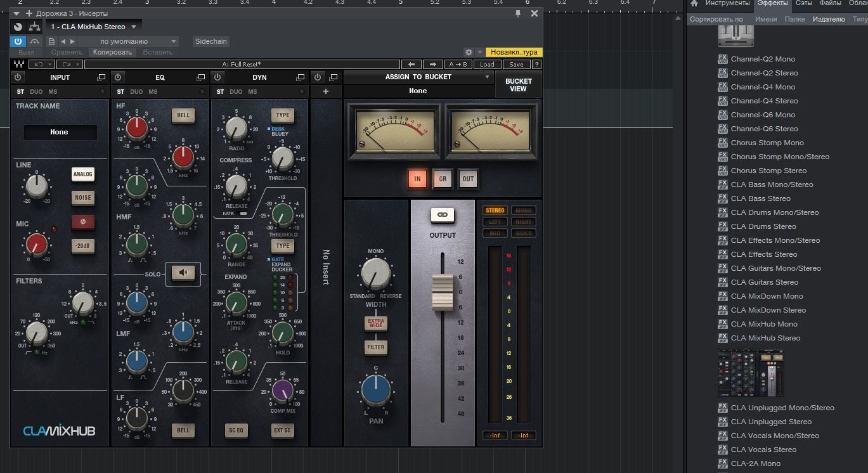868x473 pixels.
Task: Toggle the phase invert Ø button
Action: [83, 222]
